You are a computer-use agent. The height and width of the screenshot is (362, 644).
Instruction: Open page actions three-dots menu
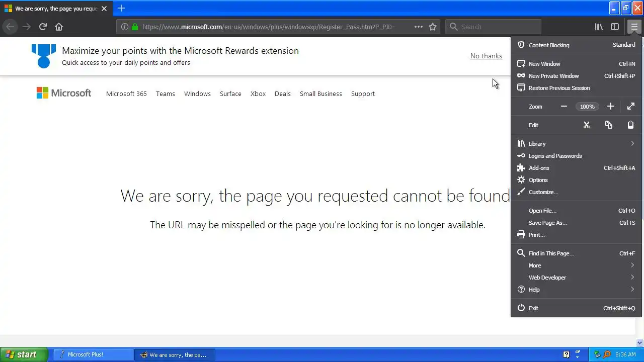(x=418, y=27)
